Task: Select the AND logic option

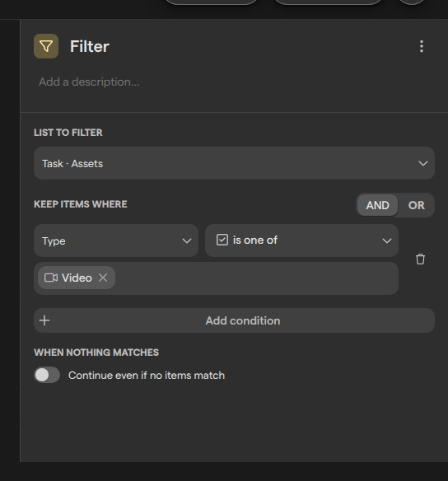Action: pyautogui.click(x=377, y=205)
